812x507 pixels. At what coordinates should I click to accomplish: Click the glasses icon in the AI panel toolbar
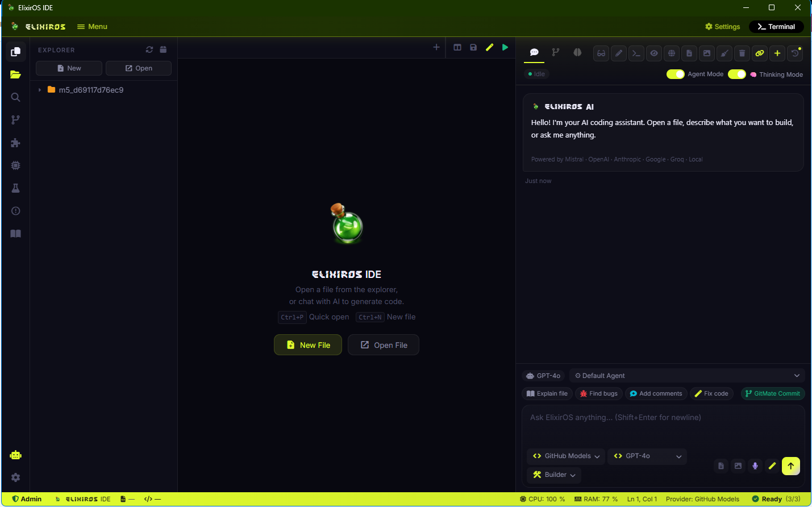tap(601, 53)
